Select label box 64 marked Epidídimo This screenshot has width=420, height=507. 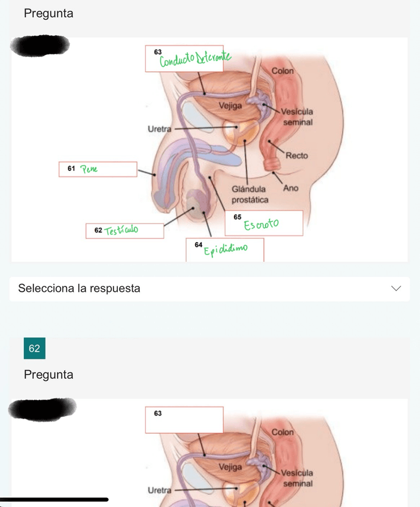(x=224, y=249)
